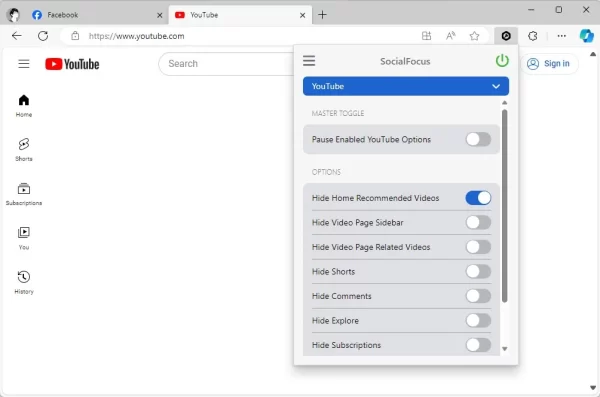600x397 pixels.
Task: View site information lock icon
Action: 75,36
